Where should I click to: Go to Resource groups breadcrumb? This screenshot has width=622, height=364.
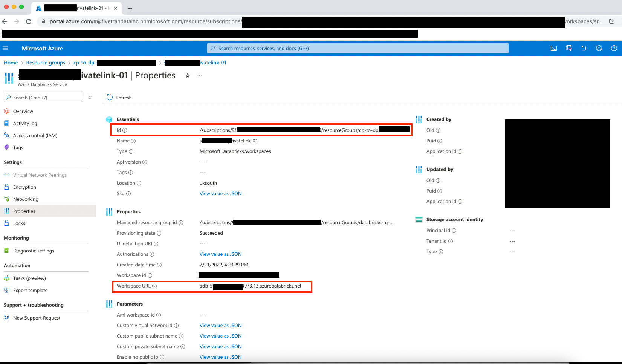tap(46, 63)
